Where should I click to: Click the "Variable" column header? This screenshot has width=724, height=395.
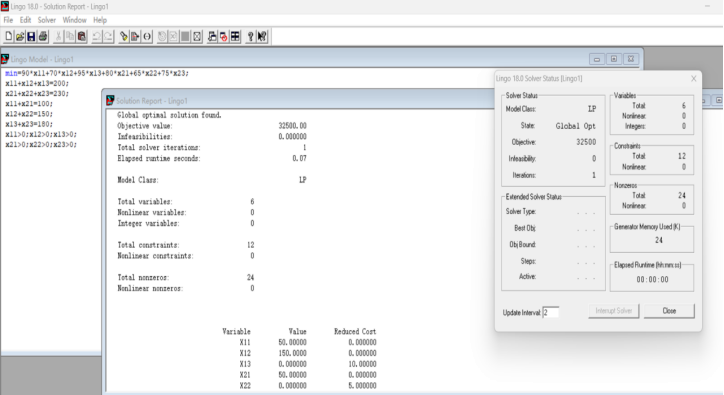click(236, 331)
